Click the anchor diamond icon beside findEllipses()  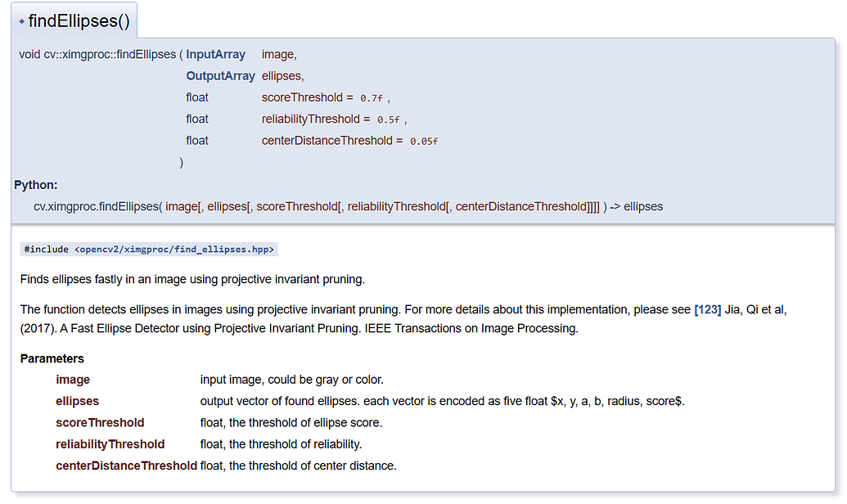pos(21,23)
